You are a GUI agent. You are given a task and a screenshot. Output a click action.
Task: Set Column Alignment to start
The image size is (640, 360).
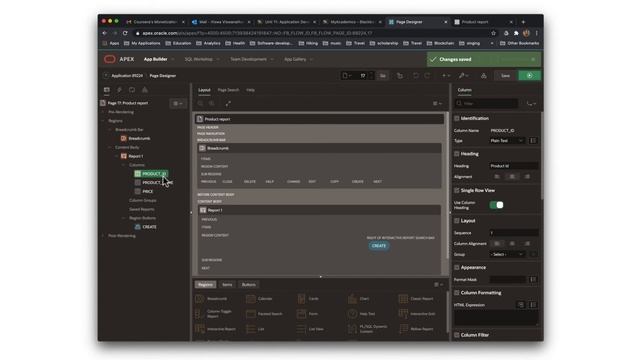point(497,244)
